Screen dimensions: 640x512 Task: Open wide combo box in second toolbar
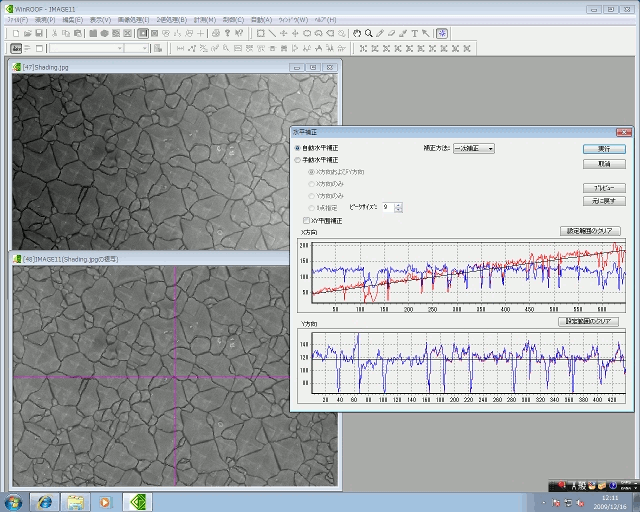86,48
